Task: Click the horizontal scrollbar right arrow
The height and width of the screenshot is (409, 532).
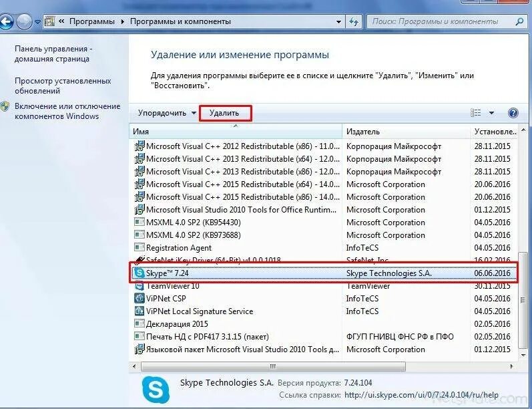Action: (511, 366)
